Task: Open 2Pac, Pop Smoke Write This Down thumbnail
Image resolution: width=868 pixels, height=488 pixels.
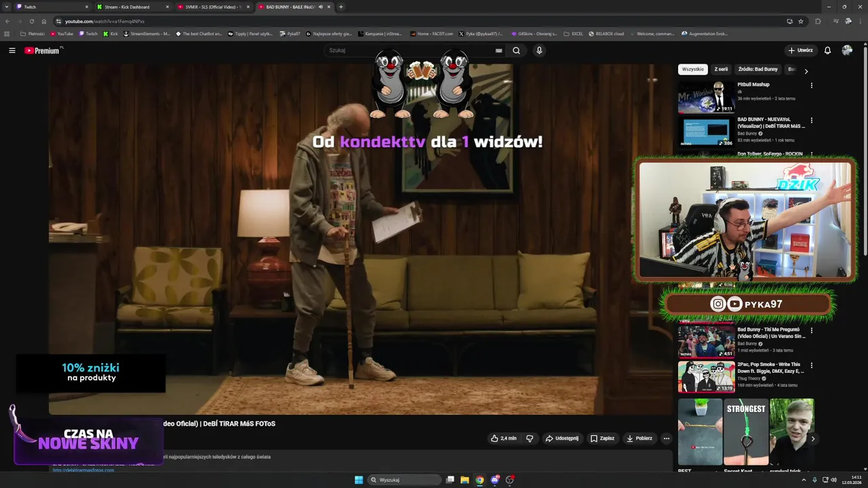Action: pyautogui.click(x=706, y=377)
